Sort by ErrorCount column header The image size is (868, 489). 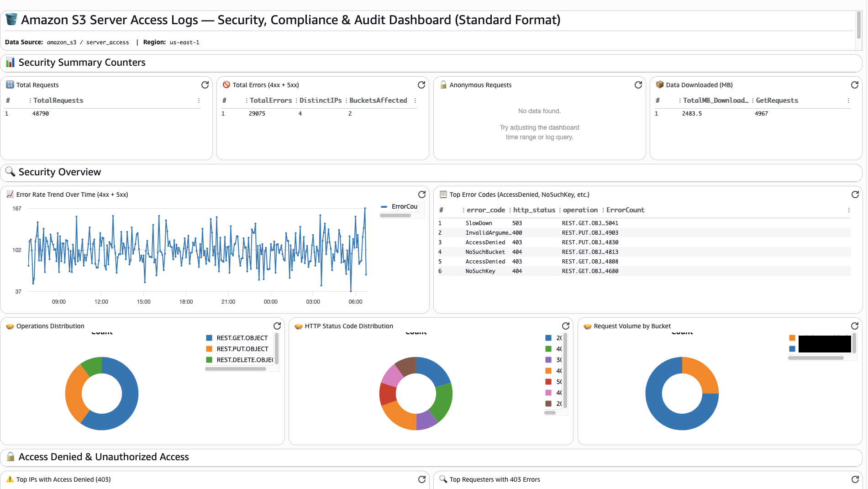point(625,210)
